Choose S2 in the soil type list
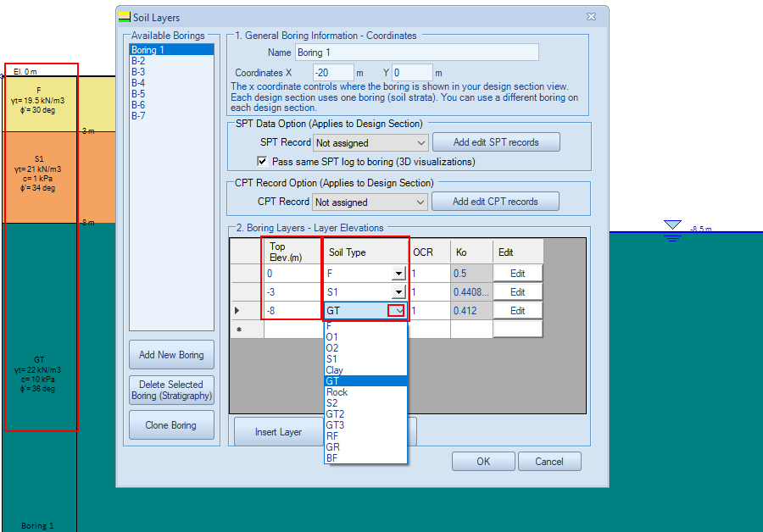This screenshot has height=532, width=763. tap(365, 403)
